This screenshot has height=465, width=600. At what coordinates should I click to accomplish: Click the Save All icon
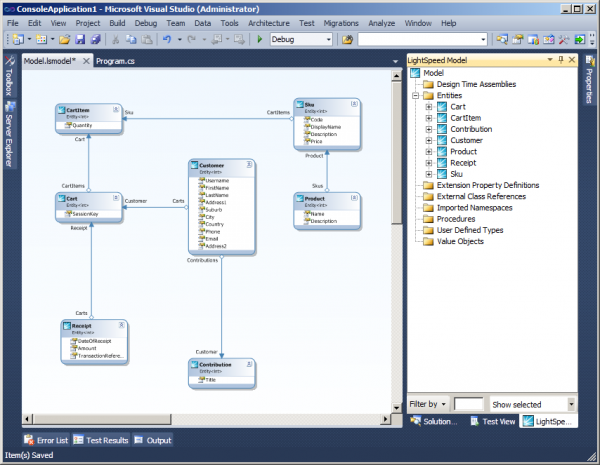click(x=95, y=39)
